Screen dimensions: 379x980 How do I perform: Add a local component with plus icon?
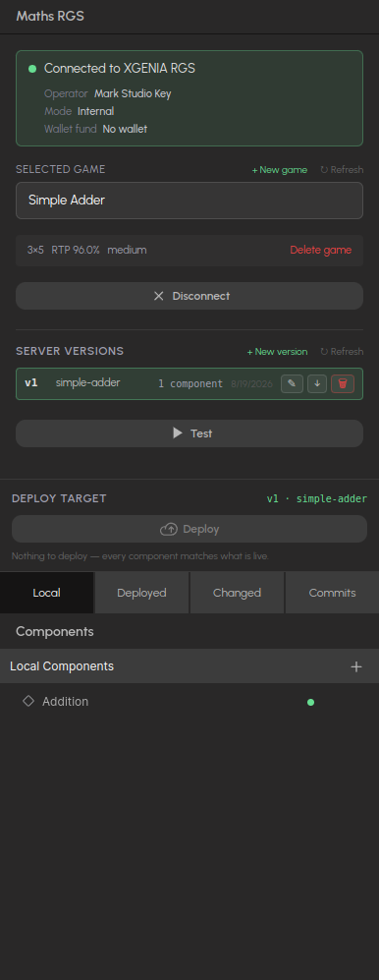(x=356, y=666)
